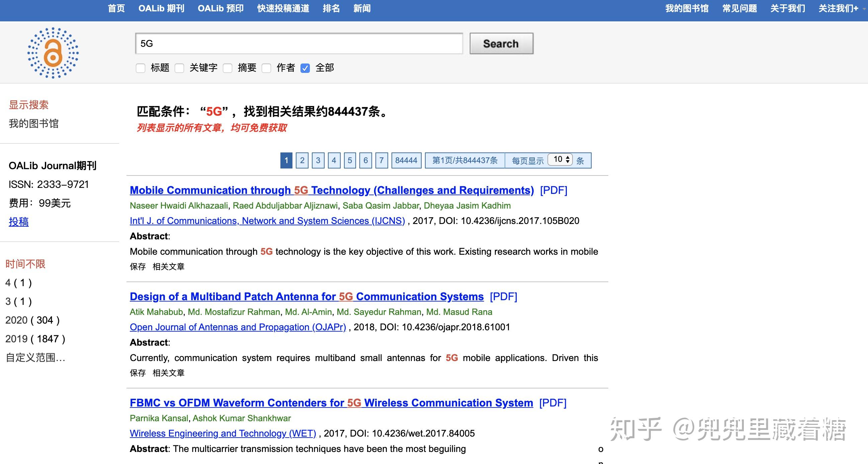Open the per-page results count dropdown

[560, 159]
